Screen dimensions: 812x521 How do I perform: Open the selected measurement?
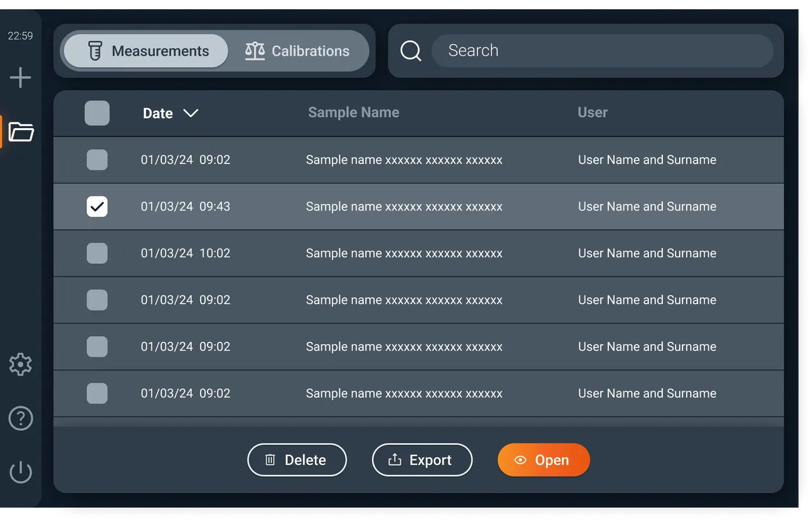[543, 460]
